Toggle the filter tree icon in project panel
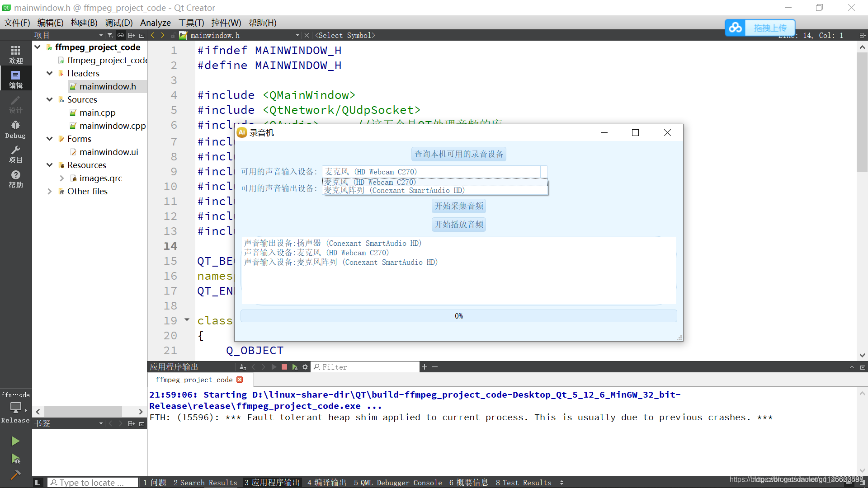The image size is (868, 488). pyautogui.click(x=110, y=35)
